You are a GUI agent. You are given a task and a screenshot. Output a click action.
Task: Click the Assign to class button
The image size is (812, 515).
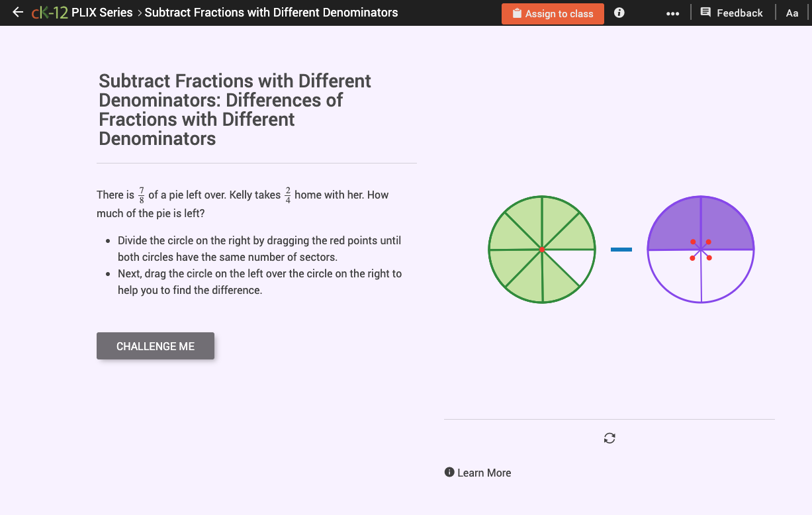coord(553,13)
